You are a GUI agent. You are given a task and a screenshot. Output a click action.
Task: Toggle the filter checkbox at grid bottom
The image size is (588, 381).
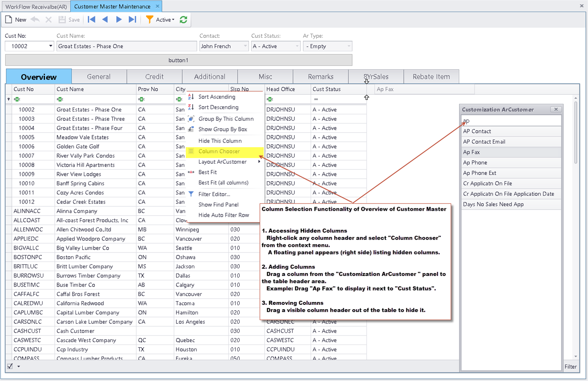point(10,366)
